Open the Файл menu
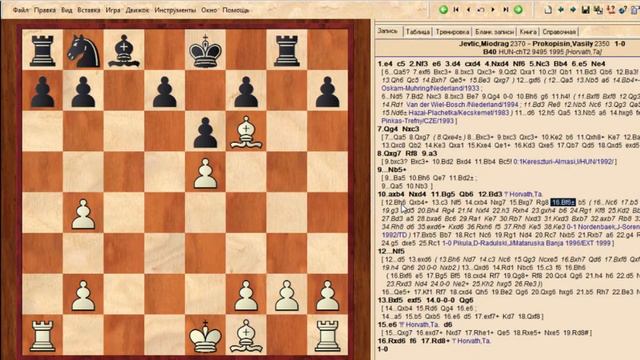 pos(21,10)
